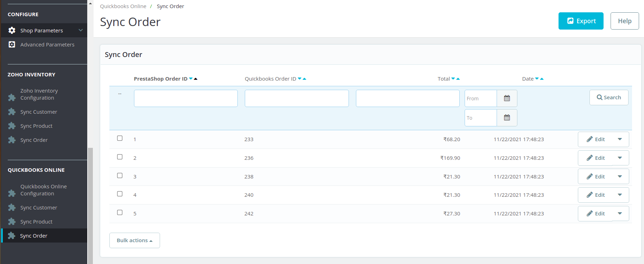Click the Export button
Viewport: 644px width, 264px height.
click(x=581, y=21)
